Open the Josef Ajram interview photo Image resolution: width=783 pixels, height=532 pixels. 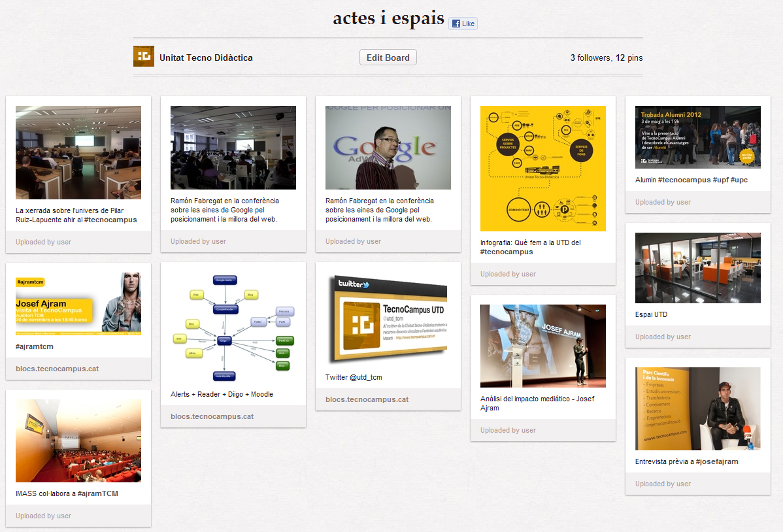click(697, 408)
